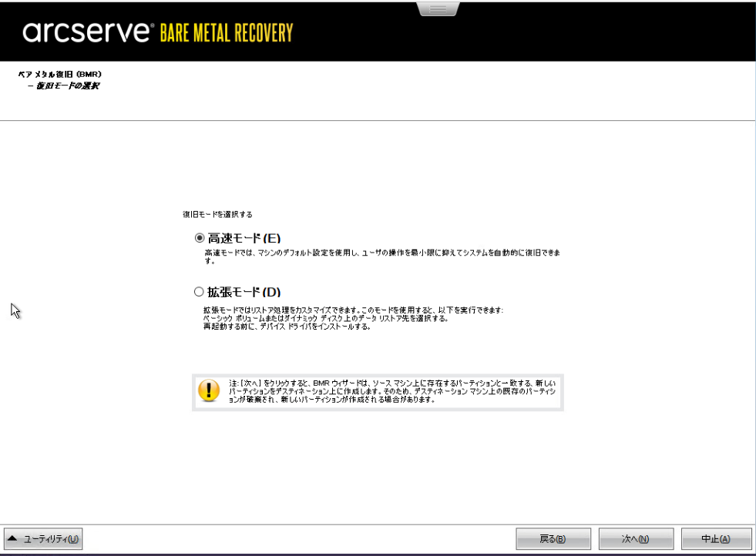Abort using the 中止(A) button
This screenshot has height=556, width=756.
coord(716,538)
